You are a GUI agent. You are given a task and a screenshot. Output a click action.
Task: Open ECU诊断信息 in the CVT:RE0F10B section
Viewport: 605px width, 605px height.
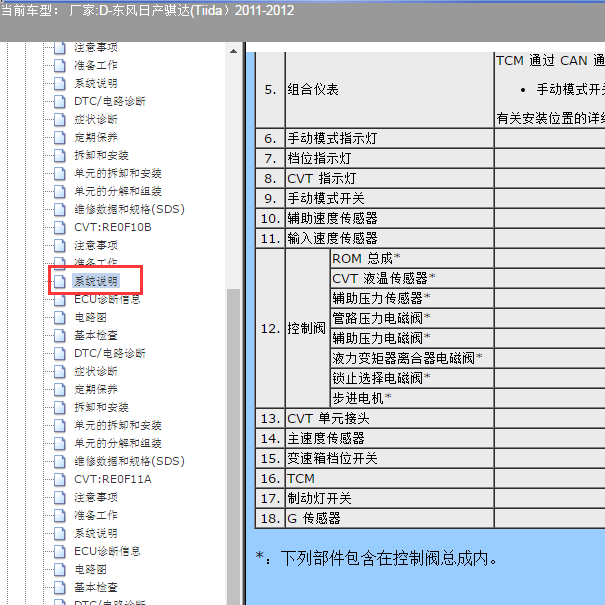[107, 299]
